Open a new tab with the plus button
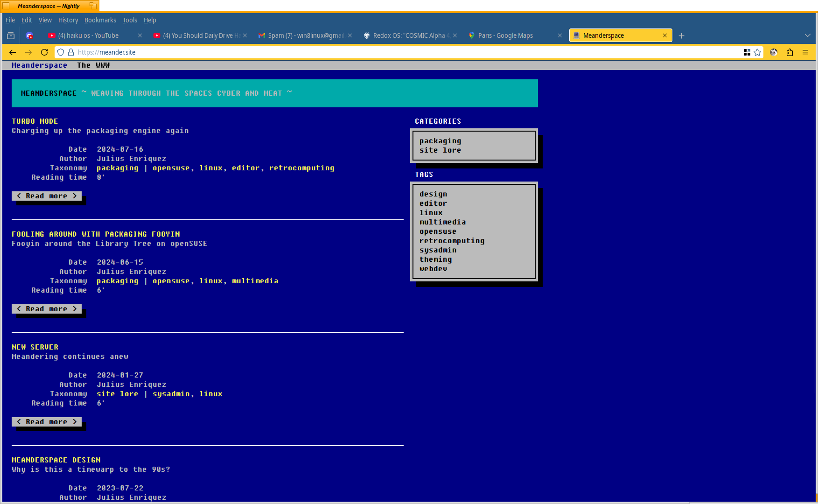The width and height of the screenshot is (818, 504). coord(681,35)
